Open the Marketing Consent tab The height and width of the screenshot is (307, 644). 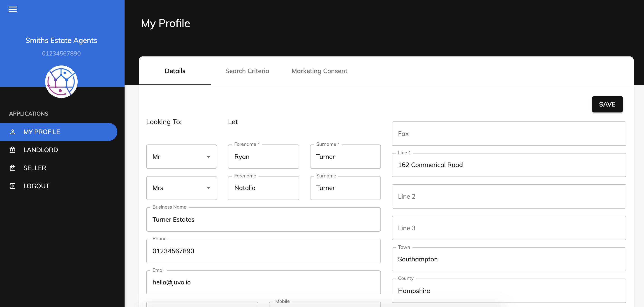coord(319,71)
